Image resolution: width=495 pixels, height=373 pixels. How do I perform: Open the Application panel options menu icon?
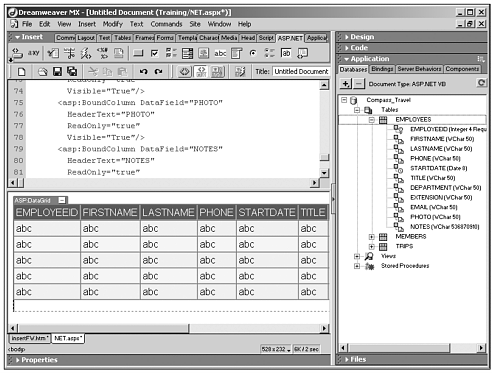[x=480, y=59]
